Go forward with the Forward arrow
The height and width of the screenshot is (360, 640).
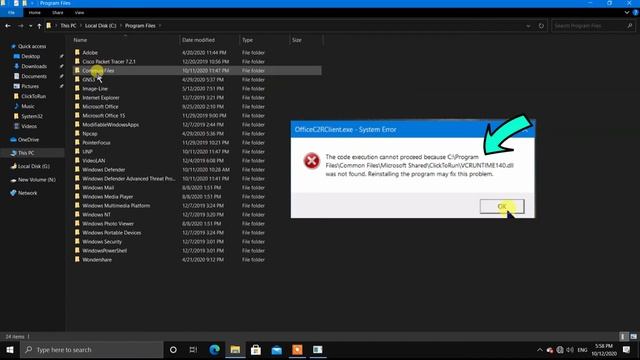click(20, 26)
